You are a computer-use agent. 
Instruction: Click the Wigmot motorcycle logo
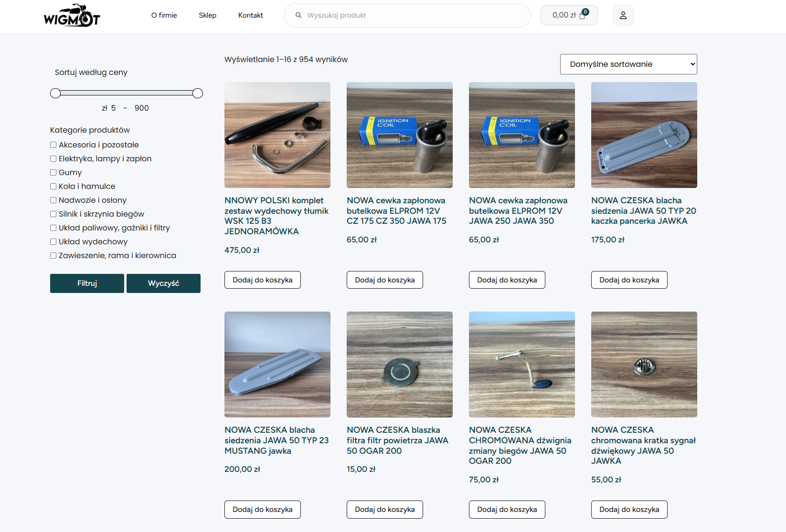pos(72,16)
